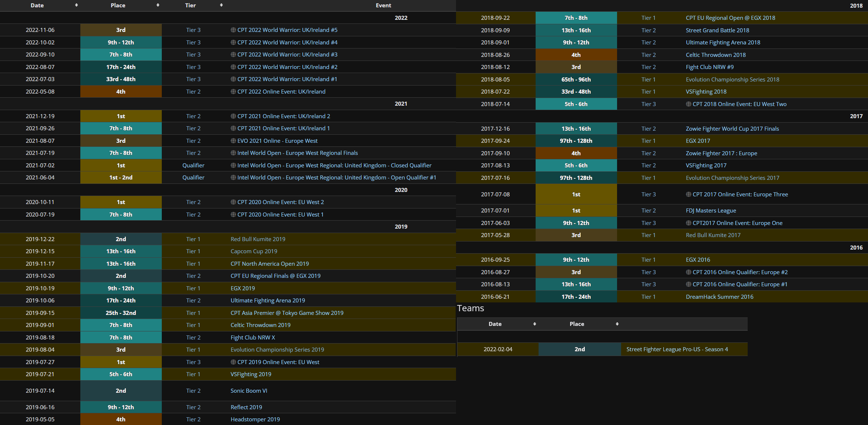868x425 pixels.
Task: Click globe icon beside CPT 2022 World Warrior UK/Ireland #4
Action: tap(233, 43)
